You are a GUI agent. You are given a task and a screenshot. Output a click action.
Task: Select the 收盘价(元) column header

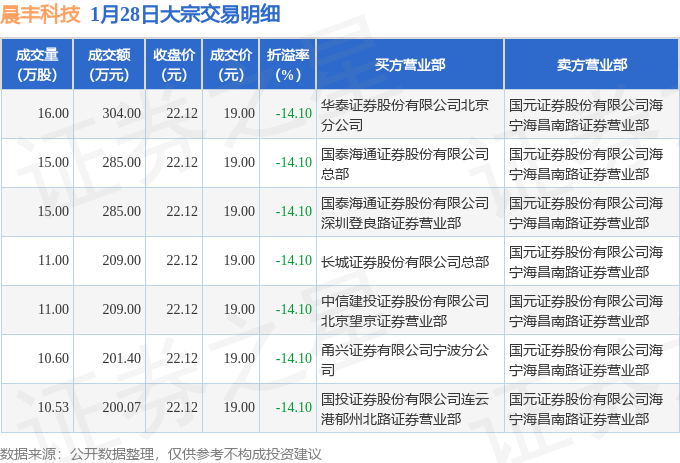[174, 65]
